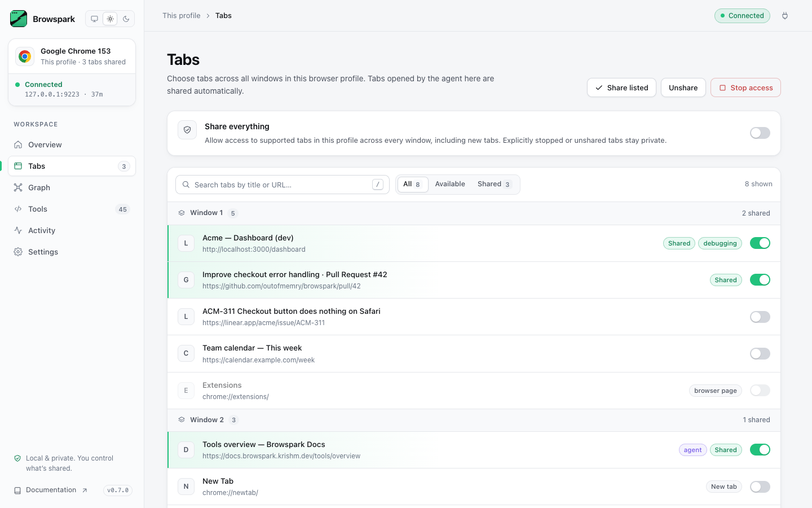Select the All filter tab
Image resolution: width=812 pixels, height=508 pixels.
(x=412, y=185)
